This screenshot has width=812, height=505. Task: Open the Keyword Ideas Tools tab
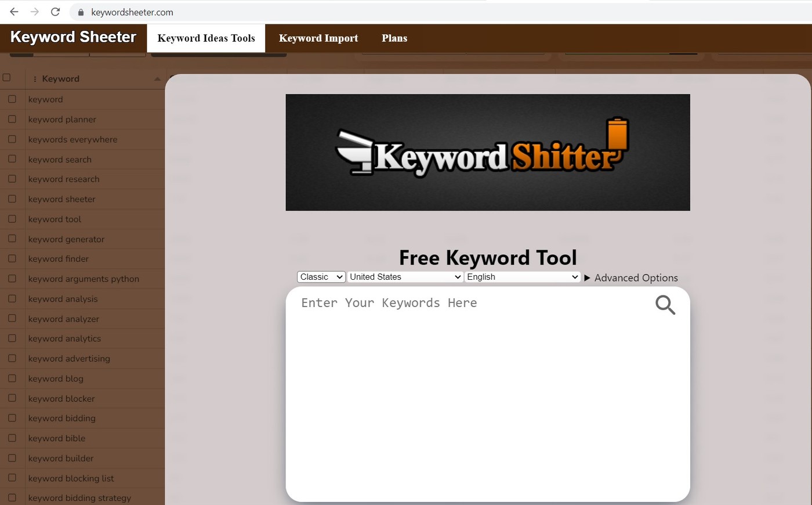206,38
